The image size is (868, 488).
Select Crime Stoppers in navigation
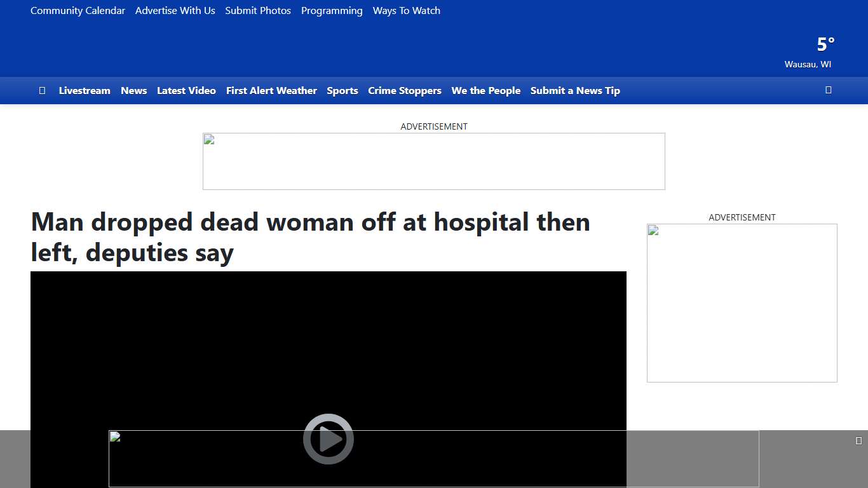click(404, 91)
